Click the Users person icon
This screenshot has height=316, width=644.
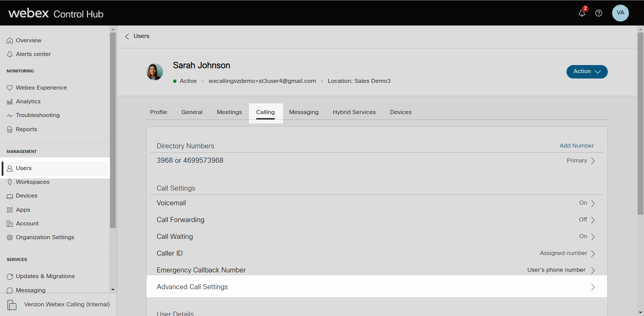10,168
